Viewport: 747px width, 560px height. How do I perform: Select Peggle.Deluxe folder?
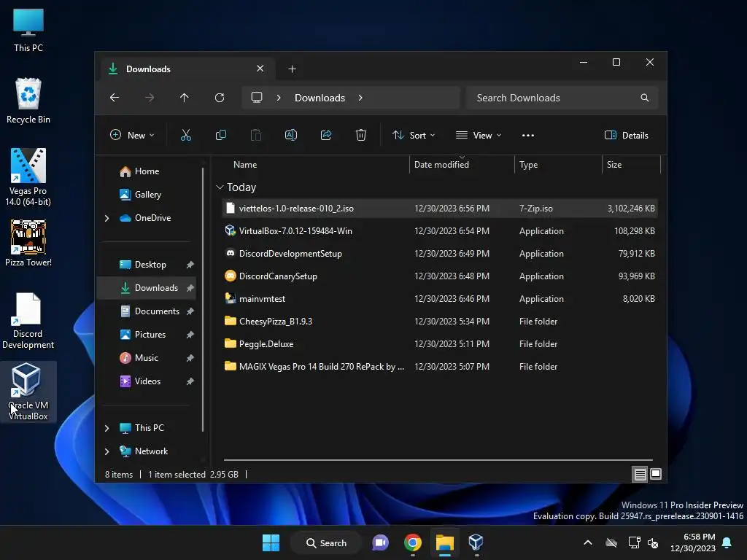coord(439,344)
